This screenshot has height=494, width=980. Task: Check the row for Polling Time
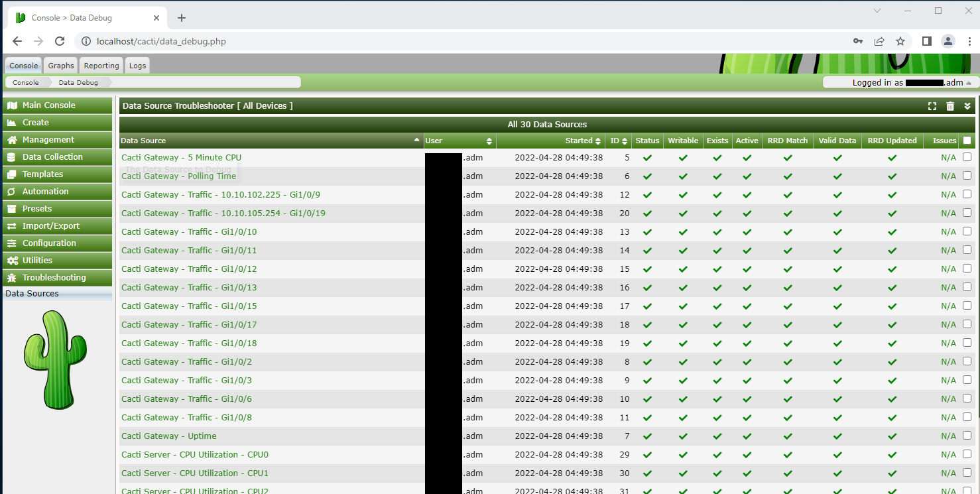pos(967,176)
